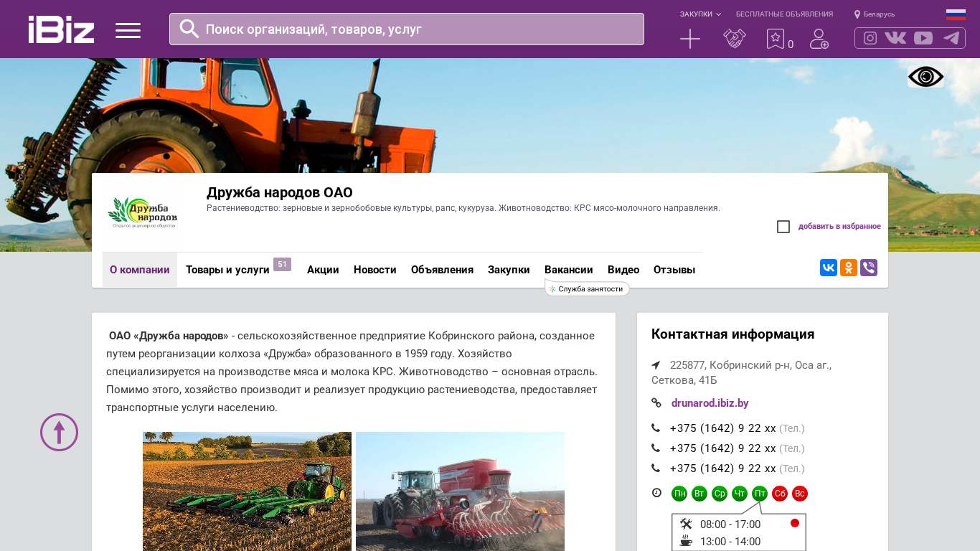Image resolution: width=980 pixels, height=551 pixels.
Task: Select Tuesday (Вт) working day
Action: click(699, 494)
